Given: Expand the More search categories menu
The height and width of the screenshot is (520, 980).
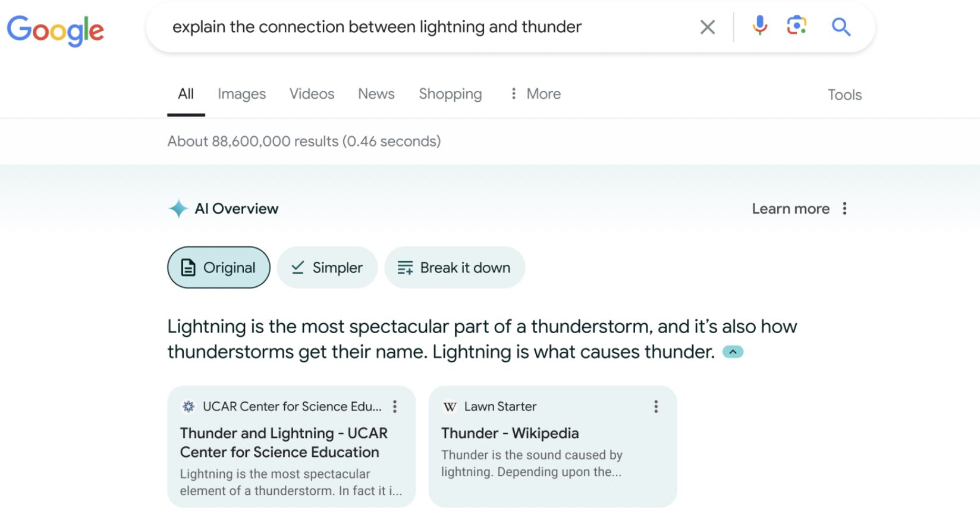Looking at the screenshot, I should tap(535, 94).
